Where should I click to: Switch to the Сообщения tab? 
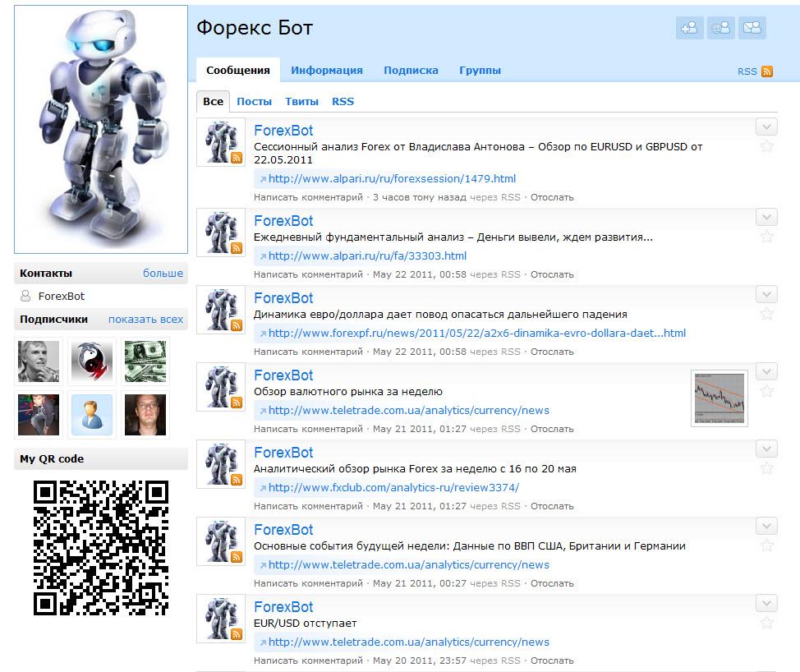point(237,71)
